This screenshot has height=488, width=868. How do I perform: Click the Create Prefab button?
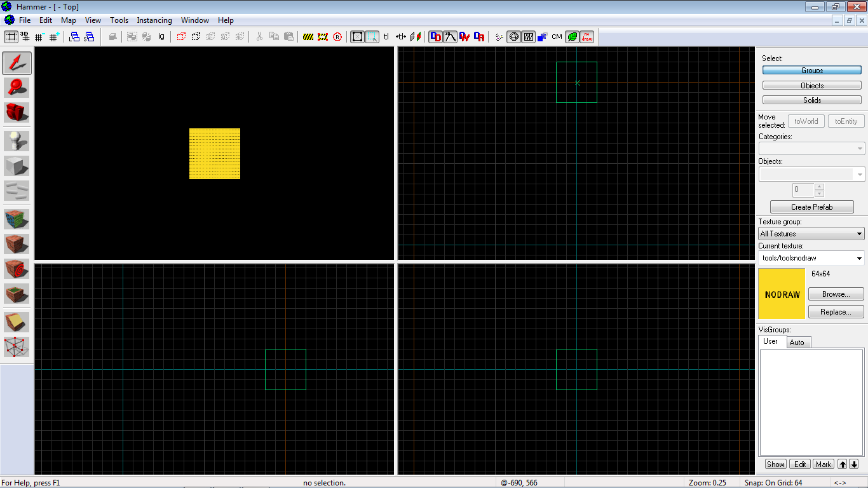pos(812,207)
